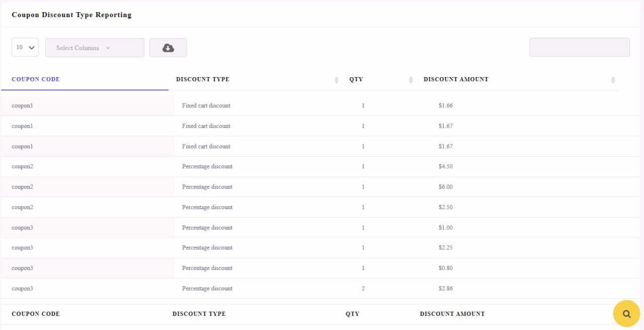The image size is (644, 330).
Task: Click the chevron in Select Columns
Action: coord(108,48)
